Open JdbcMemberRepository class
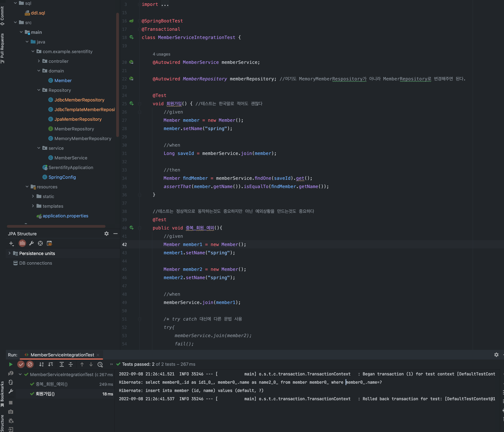The height and width of the screenshot is (432, 504). point(79,100)
